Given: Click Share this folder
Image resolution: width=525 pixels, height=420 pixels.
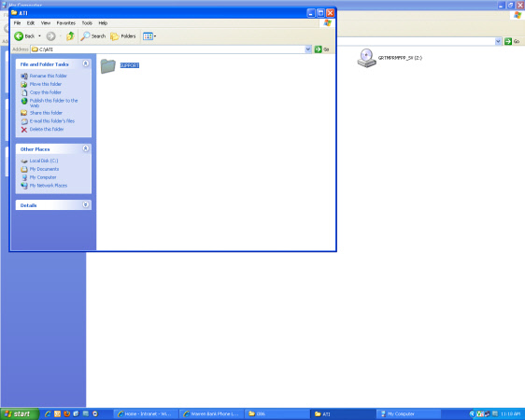Looking at the screenshot, I should click(46, 113).
